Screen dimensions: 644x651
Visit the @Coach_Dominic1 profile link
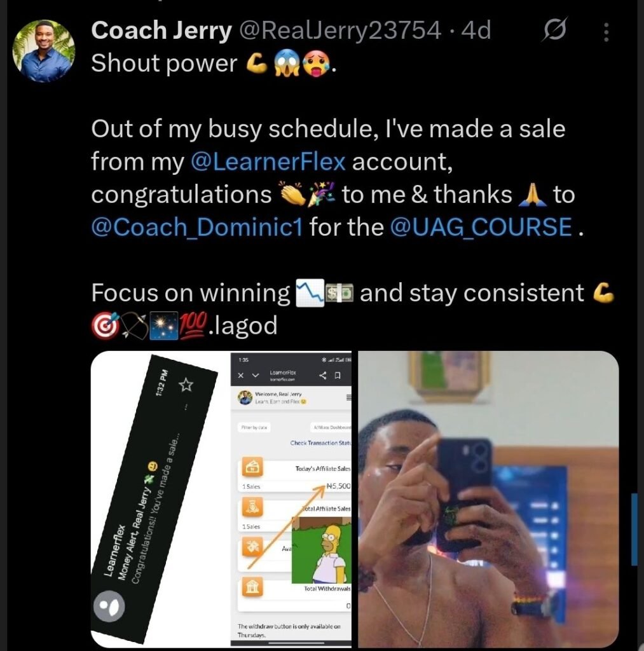tap(197, 227)
